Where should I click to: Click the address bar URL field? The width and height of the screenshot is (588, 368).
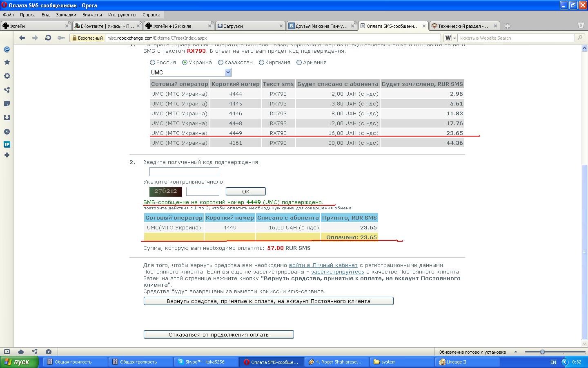[x=273, y=38]
